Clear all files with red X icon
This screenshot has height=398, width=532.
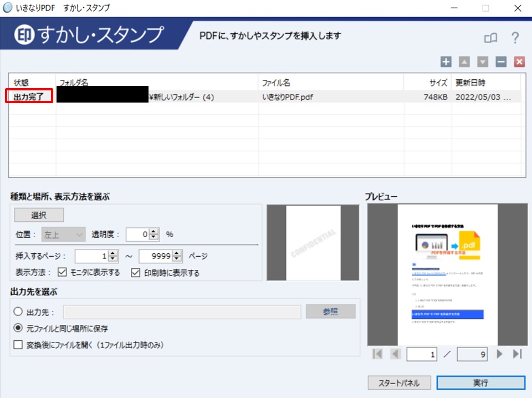pos(519,62)
